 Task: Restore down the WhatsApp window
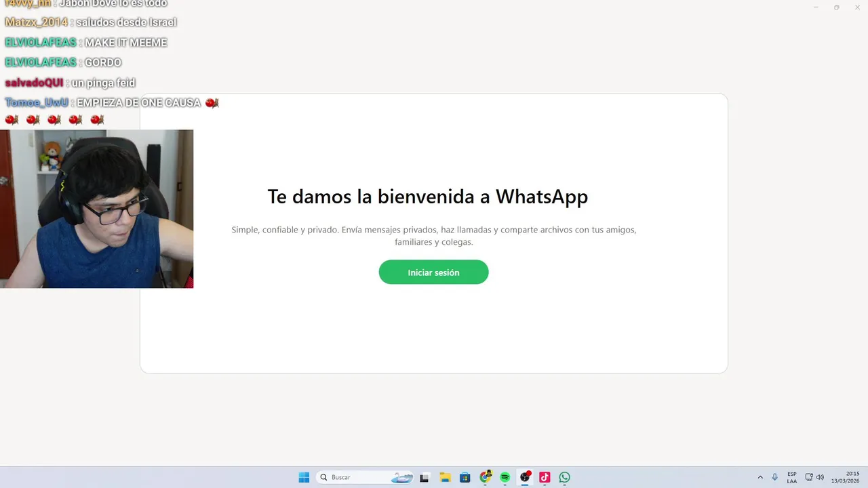tap(836, 7)
